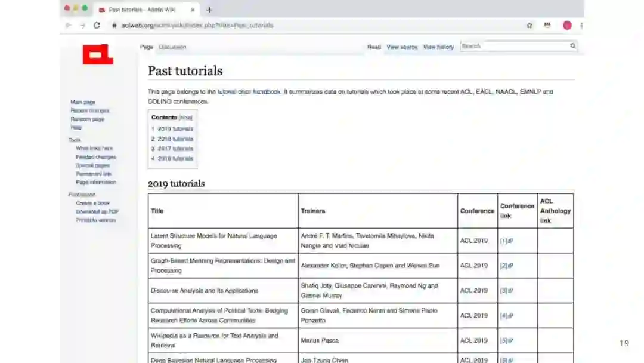The height and width of the screenshot is (363, 644).
Task: Open conference link [2] for Graph-Based Meaning Representations
Action: [x=506, y=266]
